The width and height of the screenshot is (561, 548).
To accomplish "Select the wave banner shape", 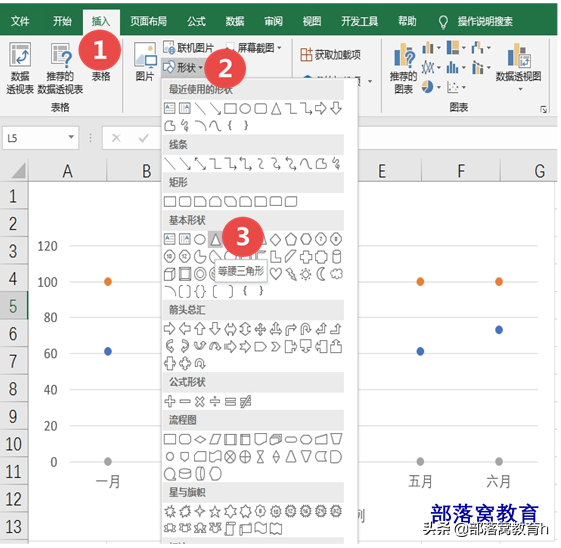I will (260, 529).
